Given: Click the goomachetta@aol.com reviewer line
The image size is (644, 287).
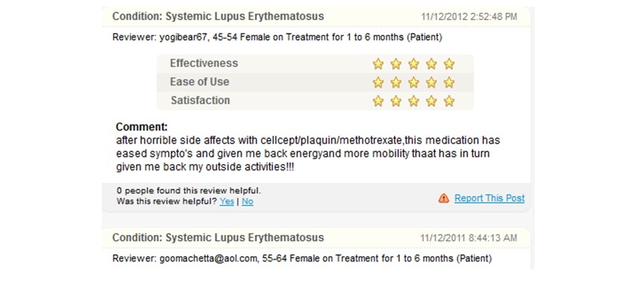Looking at the screenshot, I should coord(302,259).
